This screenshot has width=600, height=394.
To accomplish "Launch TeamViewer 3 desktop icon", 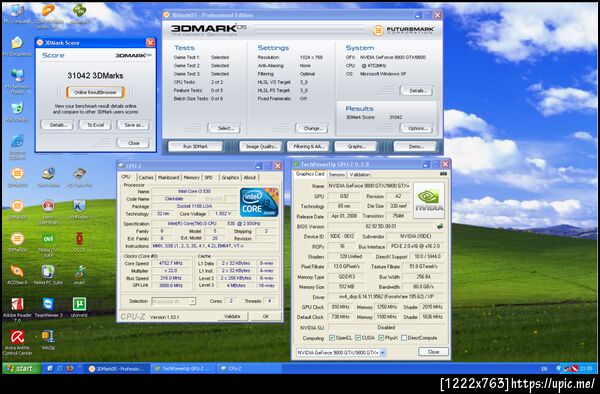I will [x=48, y=307].
